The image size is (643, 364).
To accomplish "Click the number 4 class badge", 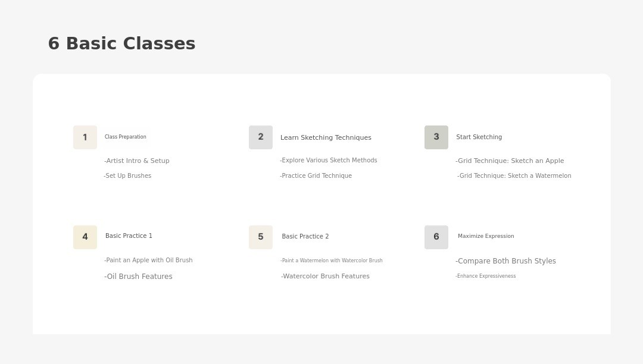I will 85,237.
